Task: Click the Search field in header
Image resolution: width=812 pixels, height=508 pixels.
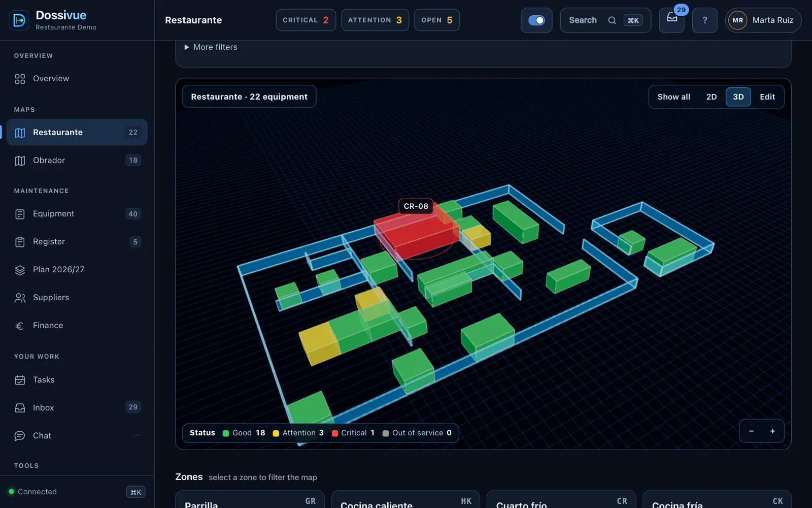Action: pyautogui.click(x=605, y=20)
